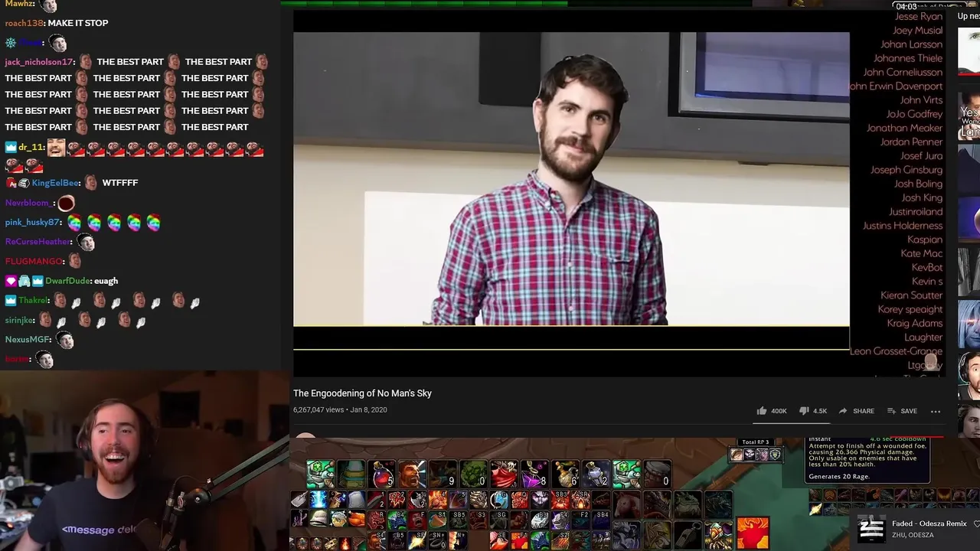This screenshot has width=980, height=551.
Task: Click the Generates 20 Rage tooltip line
Action: pos(838,477)
